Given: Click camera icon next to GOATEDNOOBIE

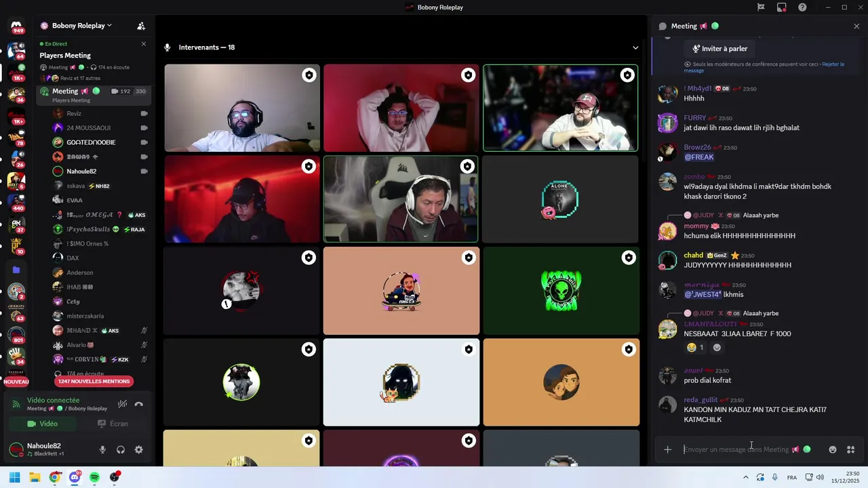Looking at the screenshot, I should pos(144,142).
